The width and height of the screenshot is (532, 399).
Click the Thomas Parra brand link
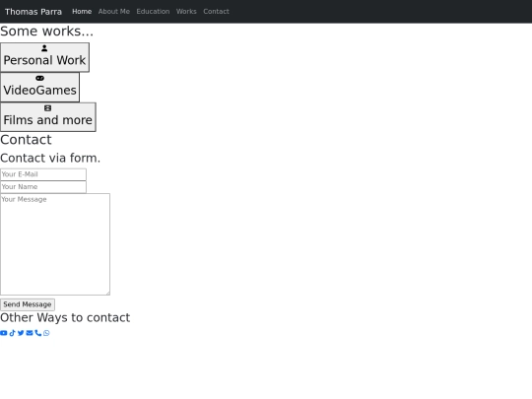coord(33,12)
